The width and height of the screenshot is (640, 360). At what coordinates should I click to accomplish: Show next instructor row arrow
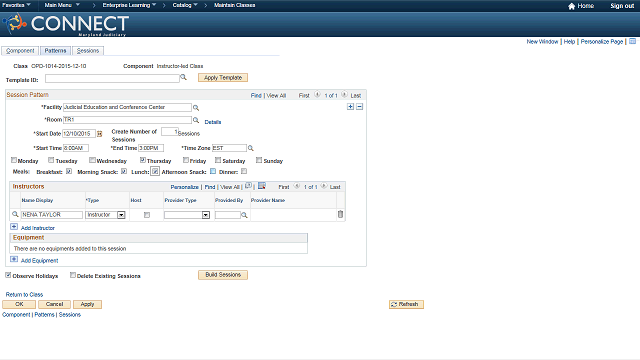(x=323, y=186)
